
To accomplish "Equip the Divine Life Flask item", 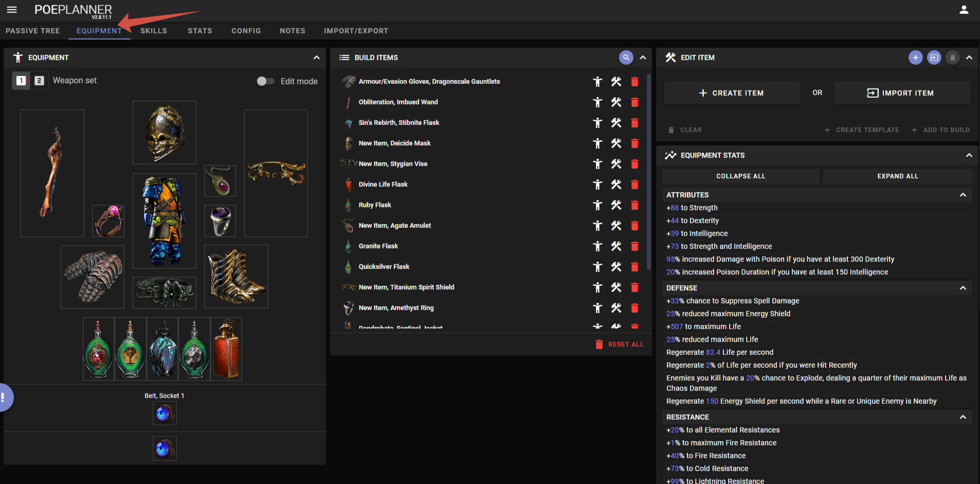I will [597, 185].
